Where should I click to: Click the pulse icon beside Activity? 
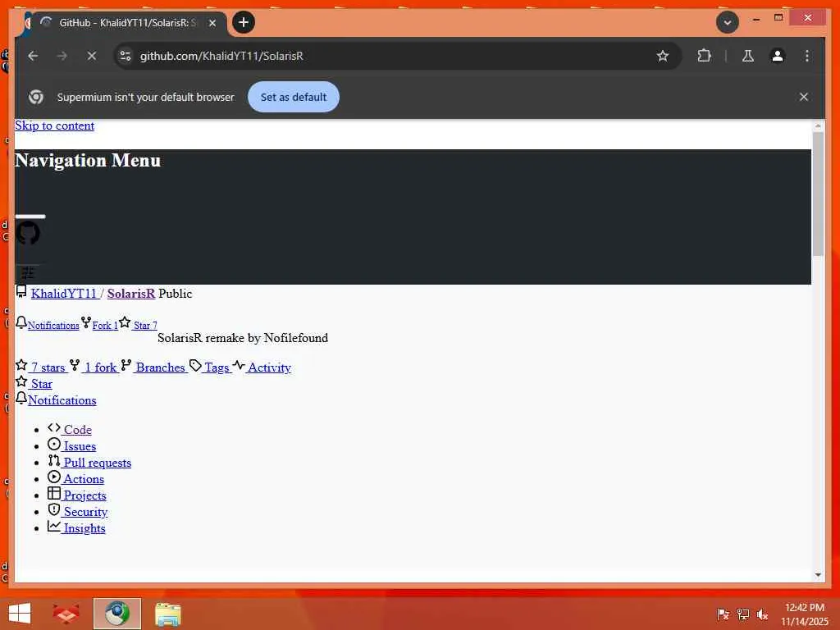239,365
